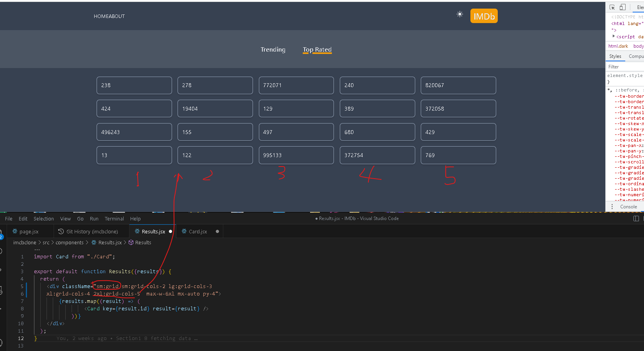This screenshot has height=351, width=644.
Task: Click the Results.jsx editor tab
Action: (x=153, y=231)
